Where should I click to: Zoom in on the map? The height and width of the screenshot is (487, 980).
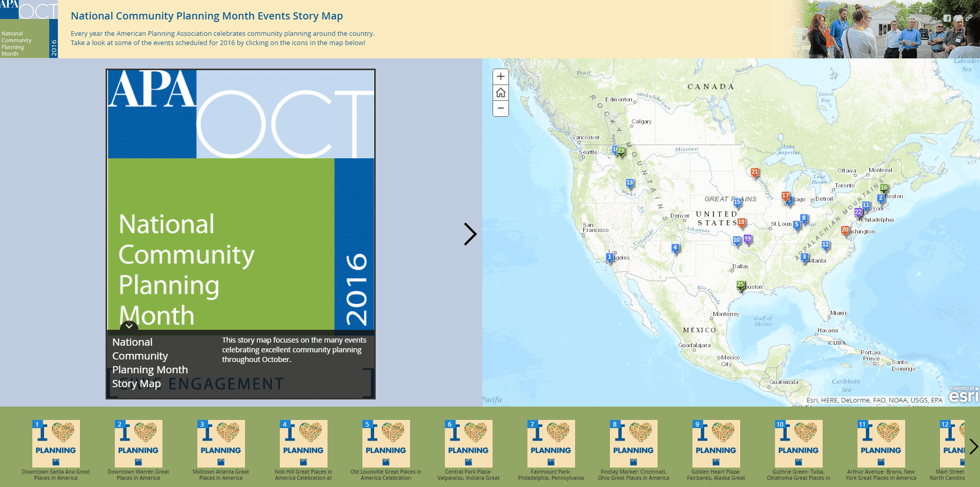[x=501, y=77]
